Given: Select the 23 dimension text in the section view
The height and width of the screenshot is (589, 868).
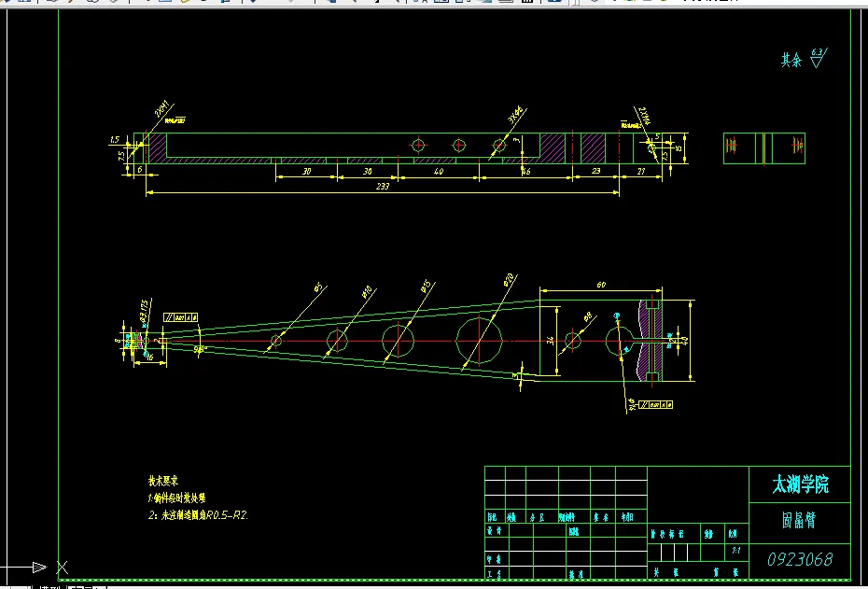Looking at the screenshot, I should coord(596,171).
